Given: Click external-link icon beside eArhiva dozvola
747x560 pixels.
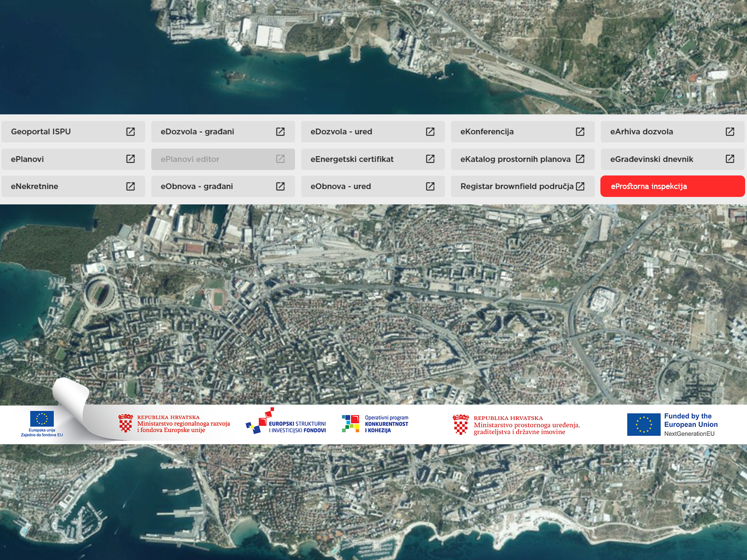Looking at the screenshot, I should point(730,132).
